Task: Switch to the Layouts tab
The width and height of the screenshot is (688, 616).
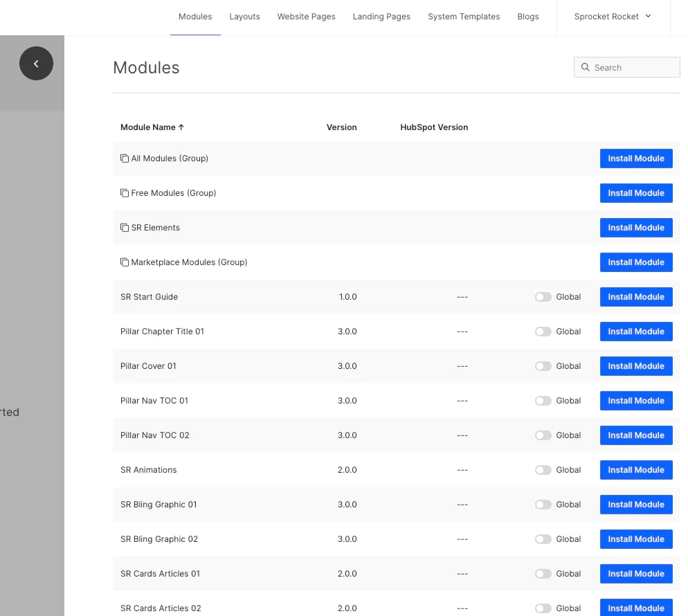Action: 244,16
